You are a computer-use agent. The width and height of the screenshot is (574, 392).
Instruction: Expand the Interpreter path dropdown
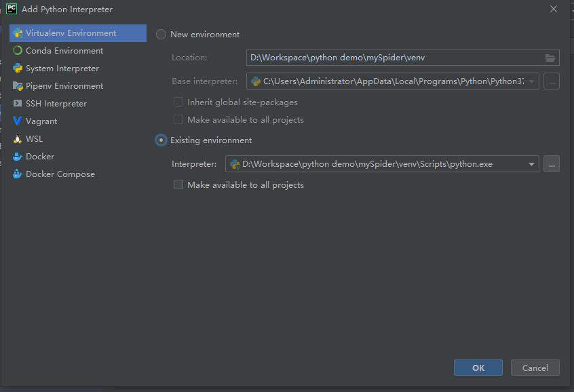point(531,164)
